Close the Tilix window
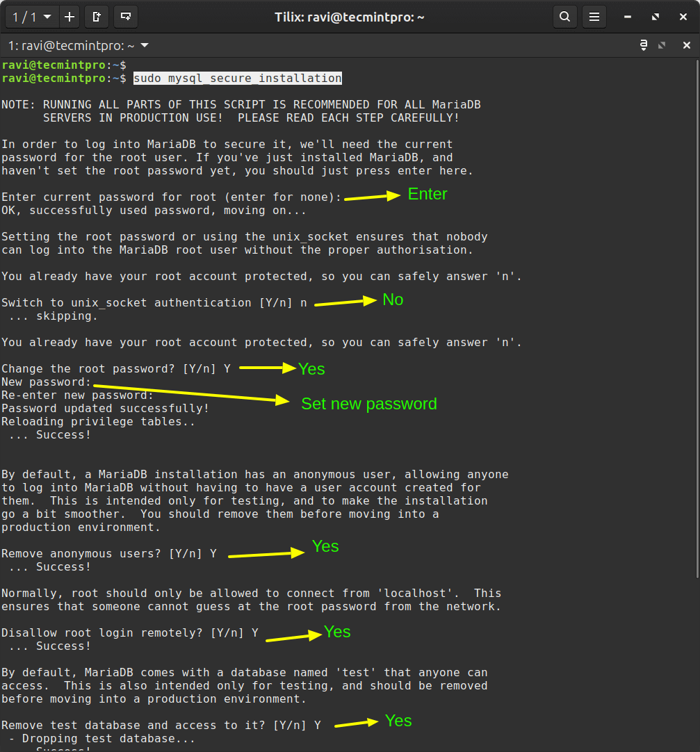This screenshot has height=752, width=700. [x=681, y=17]
